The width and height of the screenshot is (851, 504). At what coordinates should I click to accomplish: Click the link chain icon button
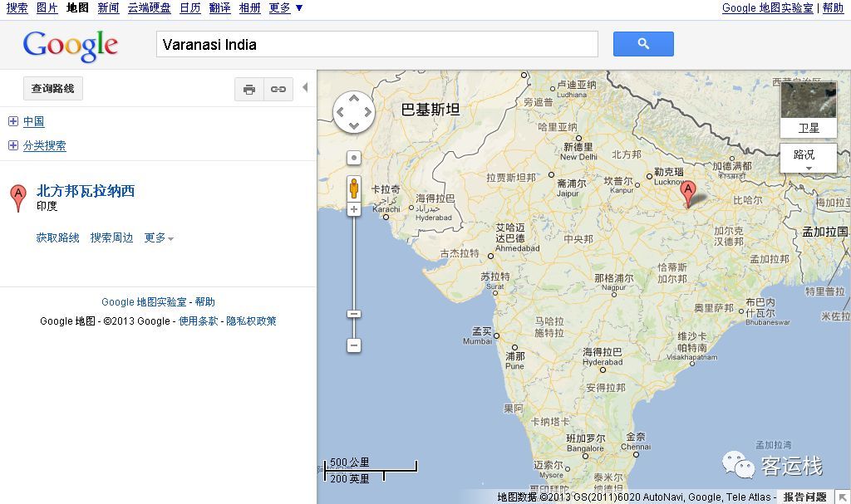pyautogui.click(x=278, y=90)
